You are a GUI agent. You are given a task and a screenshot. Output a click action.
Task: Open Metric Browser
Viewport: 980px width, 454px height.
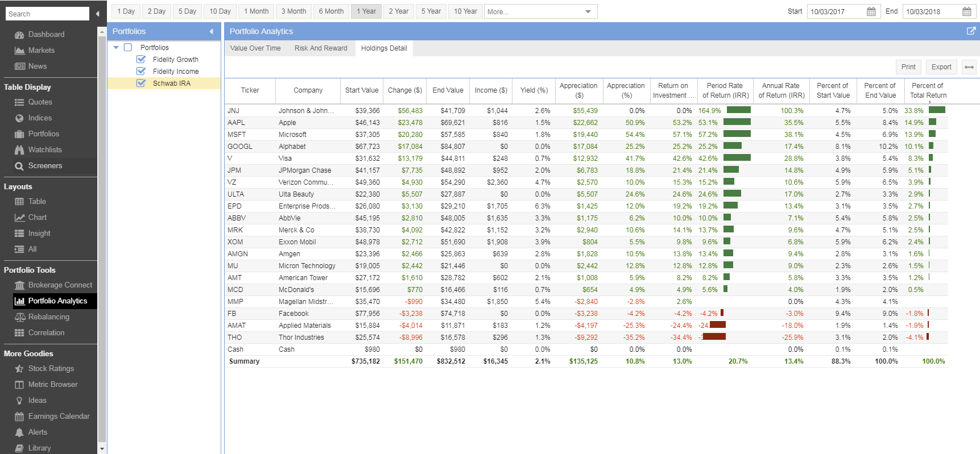pos(53,385)
